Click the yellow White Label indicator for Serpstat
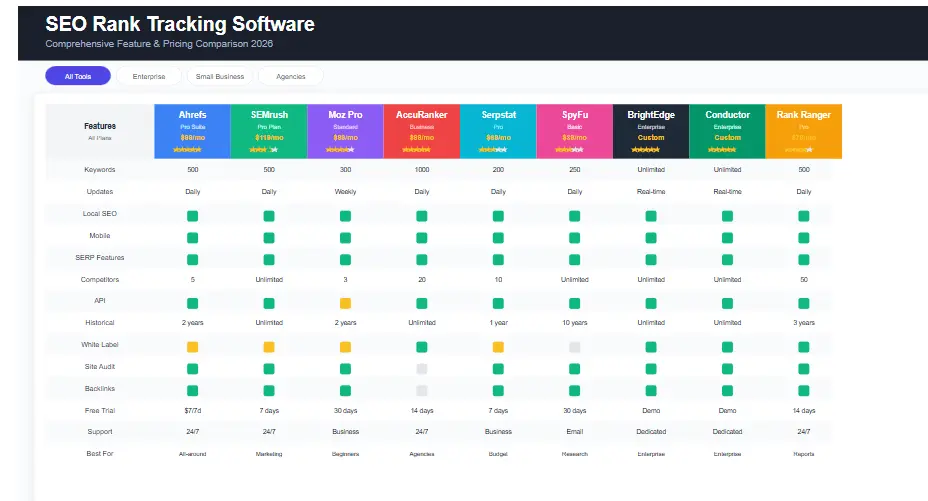928x501 pixels. point(498,347)
